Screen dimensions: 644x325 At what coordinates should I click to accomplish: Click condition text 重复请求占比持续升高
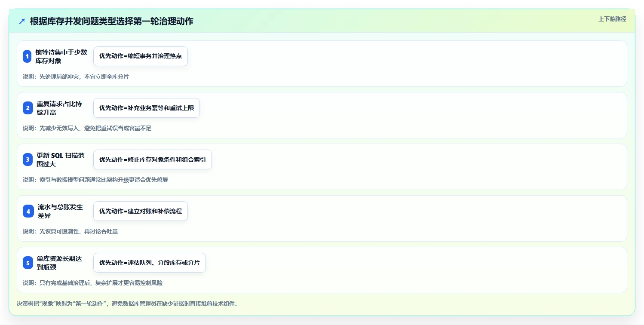coord(59,108)
